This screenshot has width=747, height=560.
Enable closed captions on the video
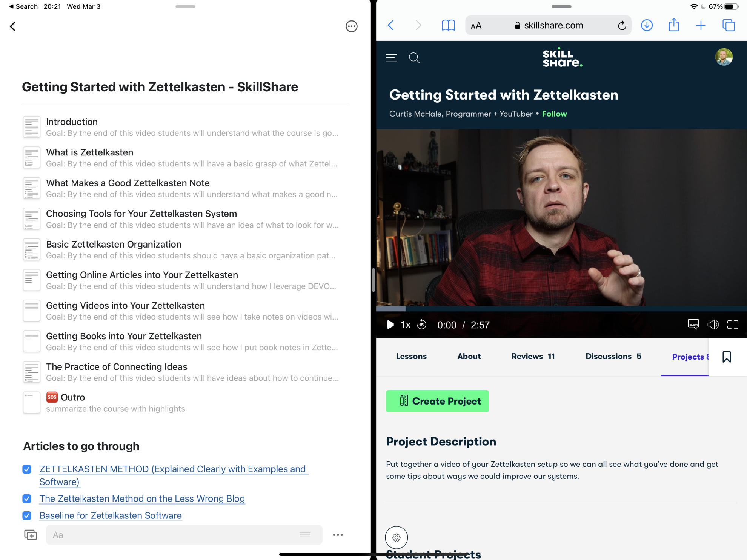(x=693, y=325)
